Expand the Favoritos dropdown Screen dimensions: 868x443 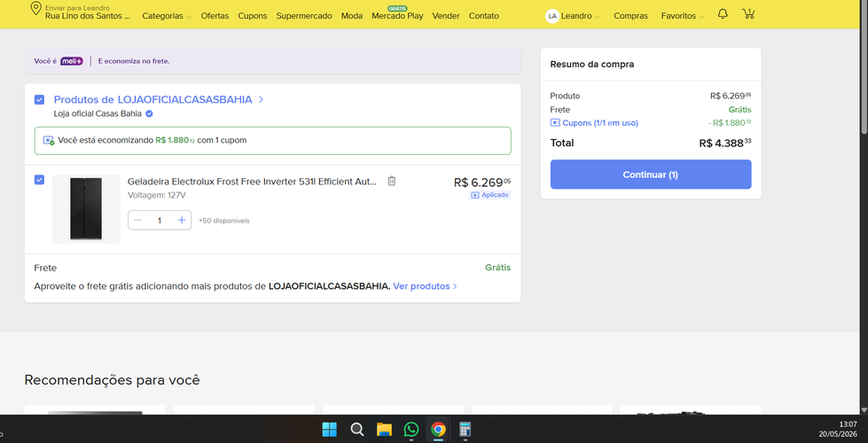(x=683, y=16)
